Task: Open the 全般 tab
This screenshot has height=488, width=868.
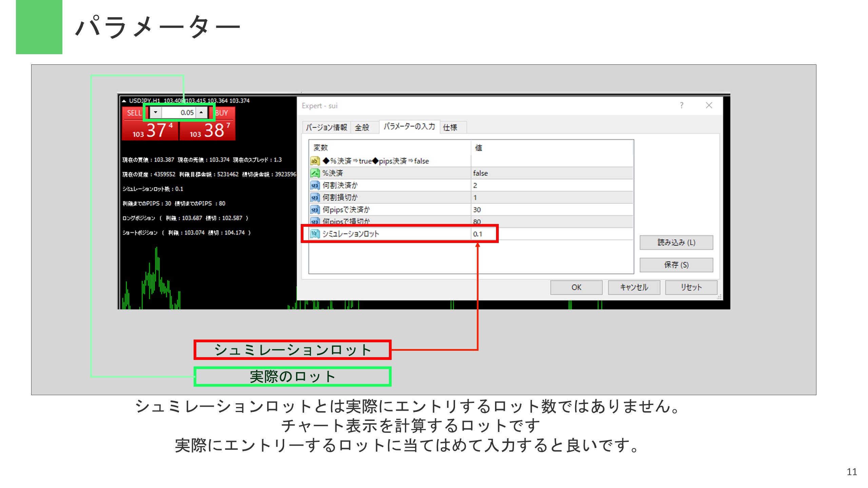Action: click(362, 127)
